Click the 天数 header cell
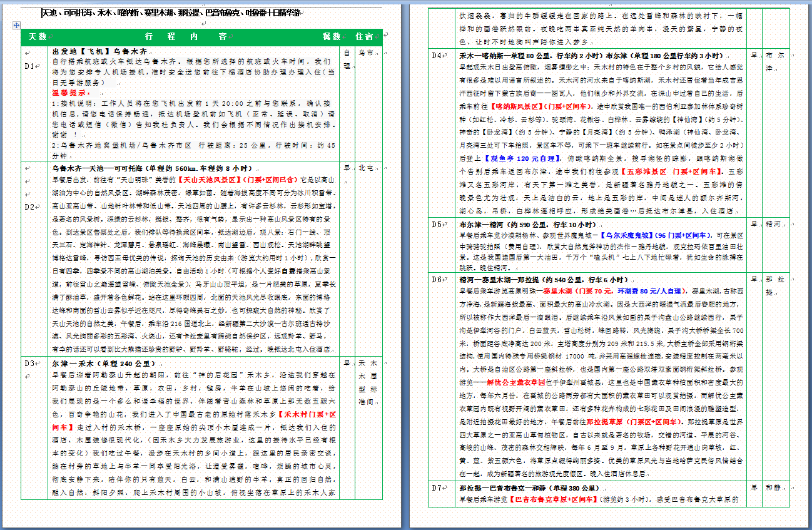This screenshot has height=530, width=812. 38,37
